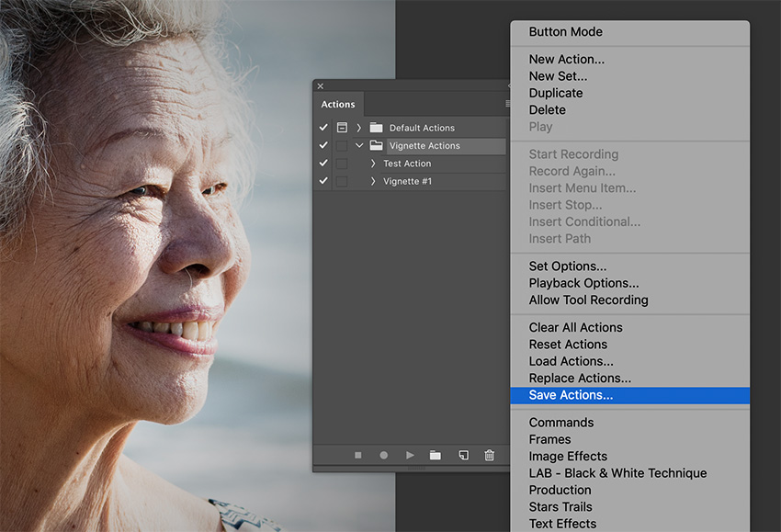Choose Reset Actions menu item
Screen dimensions: 781x532
[x=630, y=345]
